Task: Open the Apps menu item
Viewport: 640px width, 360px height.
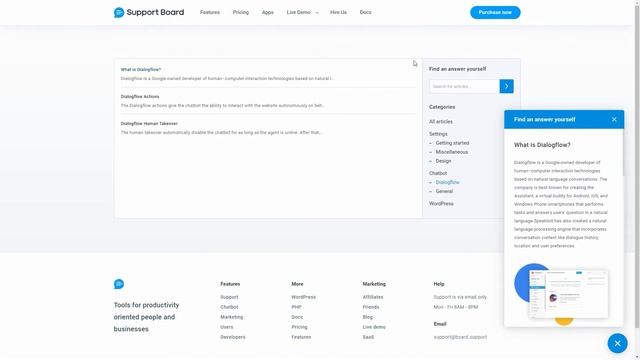Action: tap(268, 12)
